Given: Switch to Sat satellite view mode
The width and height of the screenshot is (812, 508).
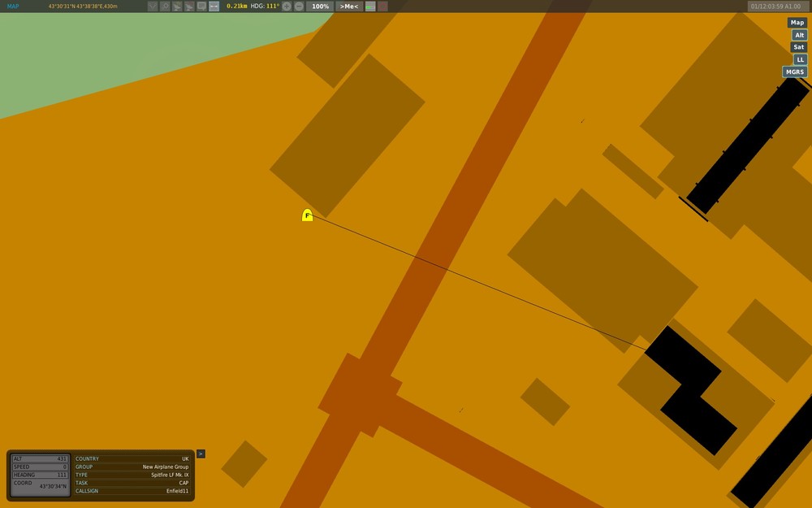Looking at the screenshot, I should click(798, 47).
